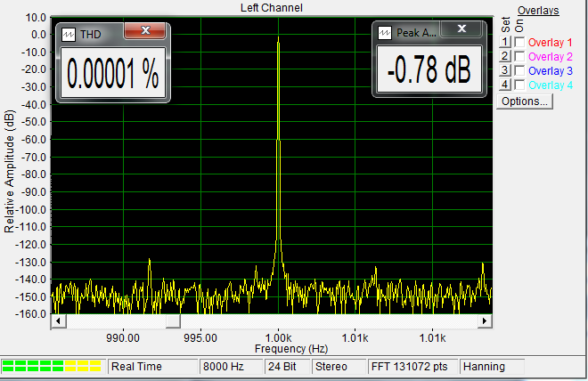This screenshot has height=381, width=588.
Task: Set overlay using button 1
Action: [505, 42]
